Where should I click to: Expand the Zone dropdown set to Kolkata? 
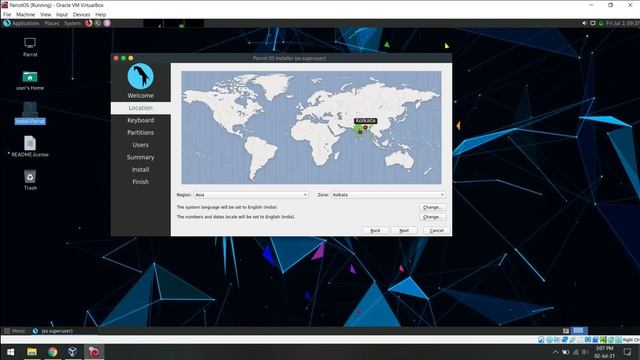(x=388, y=195)
